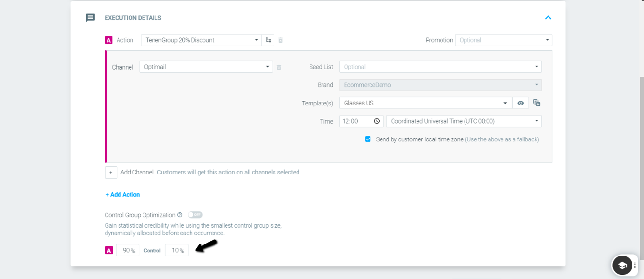The width and height of the screenshot is (644, 279).
Task: Click the copy template icon
Action: pos(537,103)
